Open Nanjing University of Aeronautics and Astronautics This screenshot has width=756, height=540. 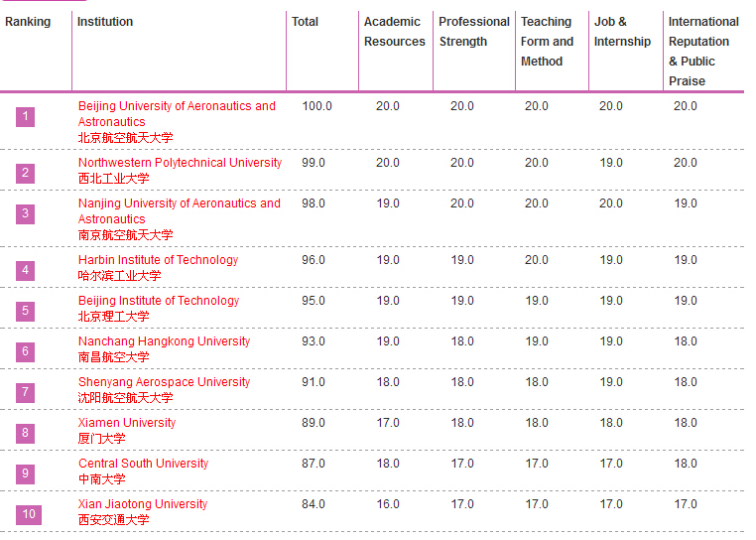click(179, 203)
